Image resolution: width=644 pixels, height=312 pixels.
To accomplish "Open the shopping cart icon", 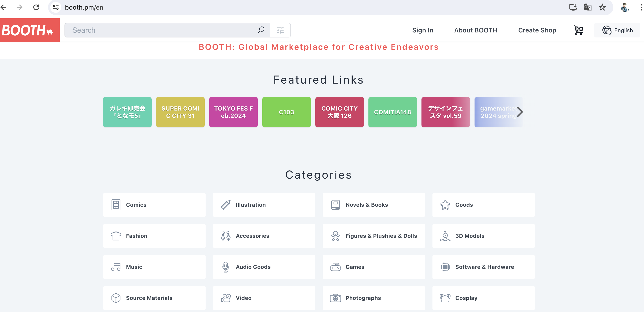I will click(578, 30).
